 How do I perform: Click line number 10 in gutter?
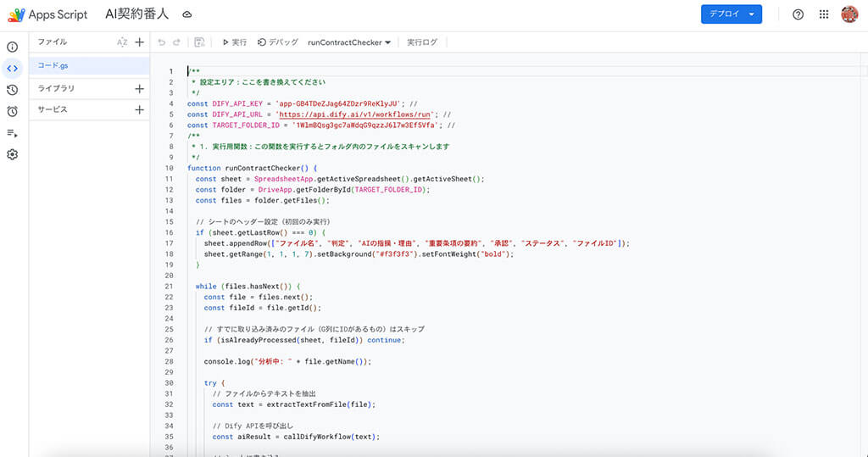pos(170,168)
